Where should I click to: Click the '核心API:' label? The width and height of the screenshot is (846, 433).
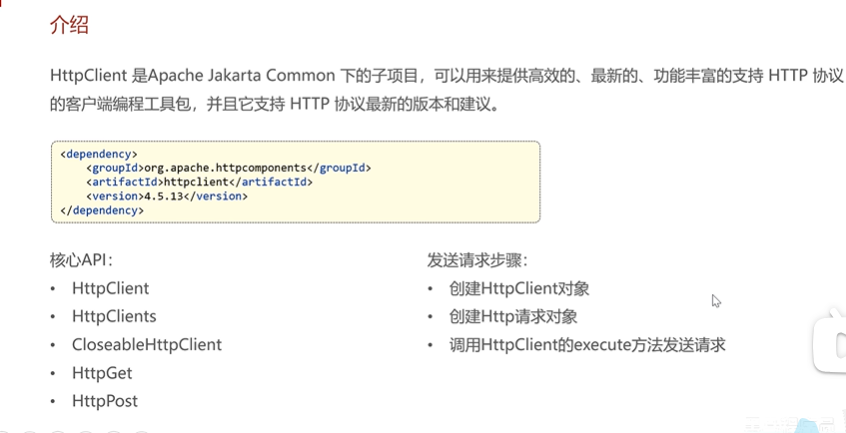81,260
